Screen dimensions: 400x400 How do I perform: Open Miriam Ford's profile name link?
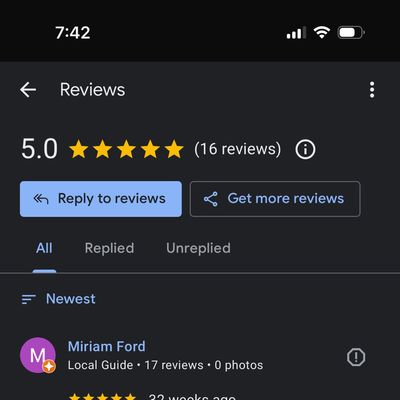tap(107, 346)
